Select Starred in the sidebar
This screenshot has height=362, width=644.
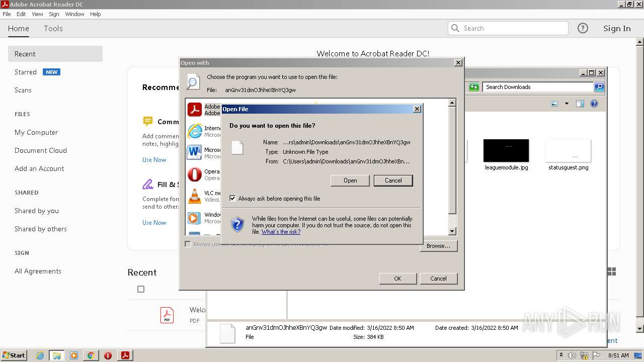(x=26, y=72)
